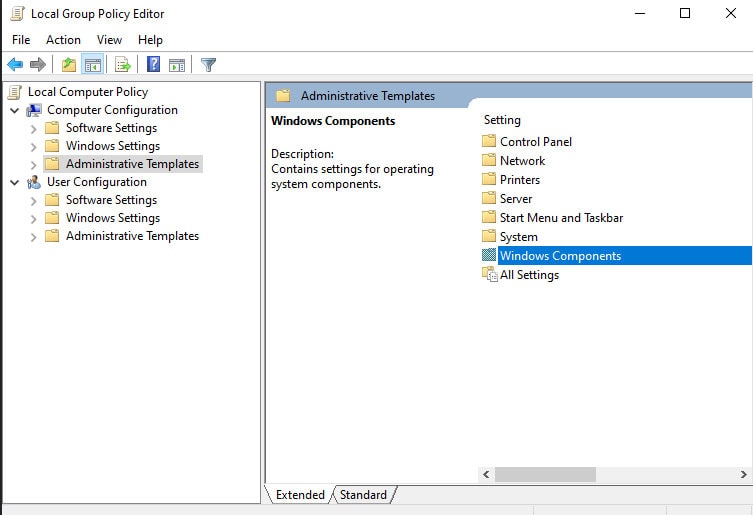Click the Setting column header

point(502,120)
